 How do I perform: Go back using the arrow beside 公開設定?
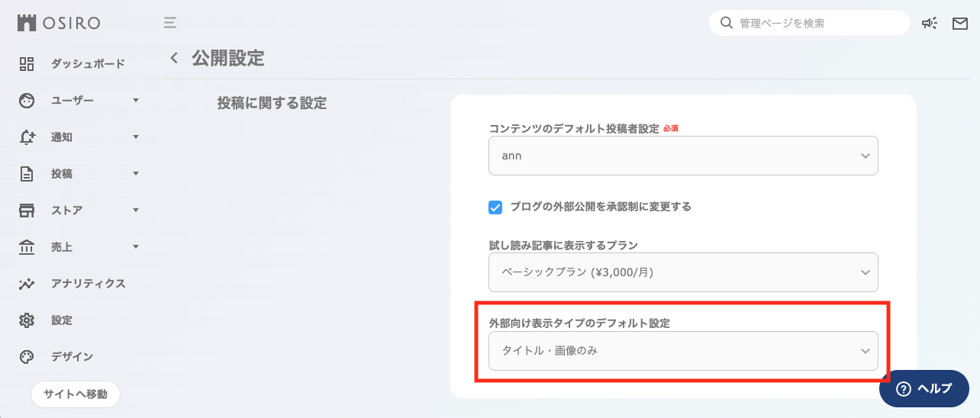(174, 58)
